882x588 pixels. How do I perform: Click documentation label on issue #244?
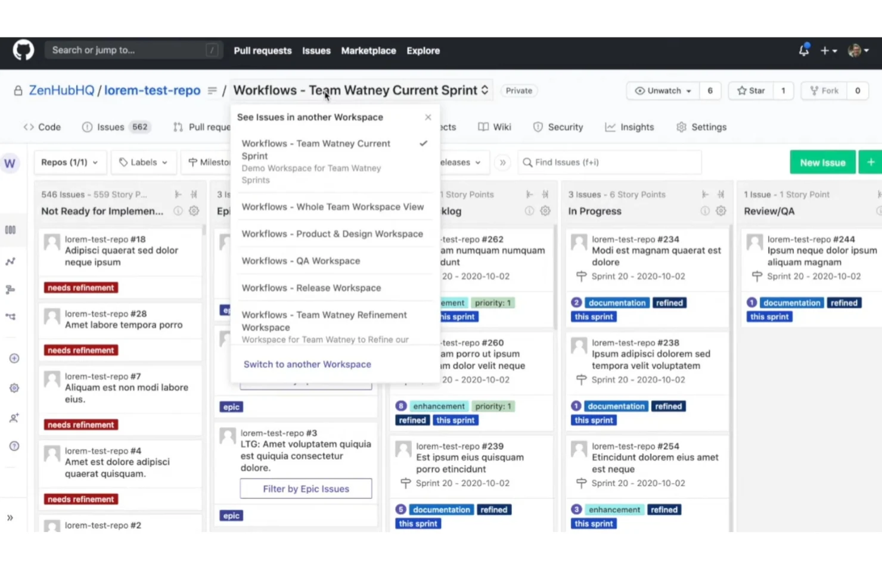point(792,303)
